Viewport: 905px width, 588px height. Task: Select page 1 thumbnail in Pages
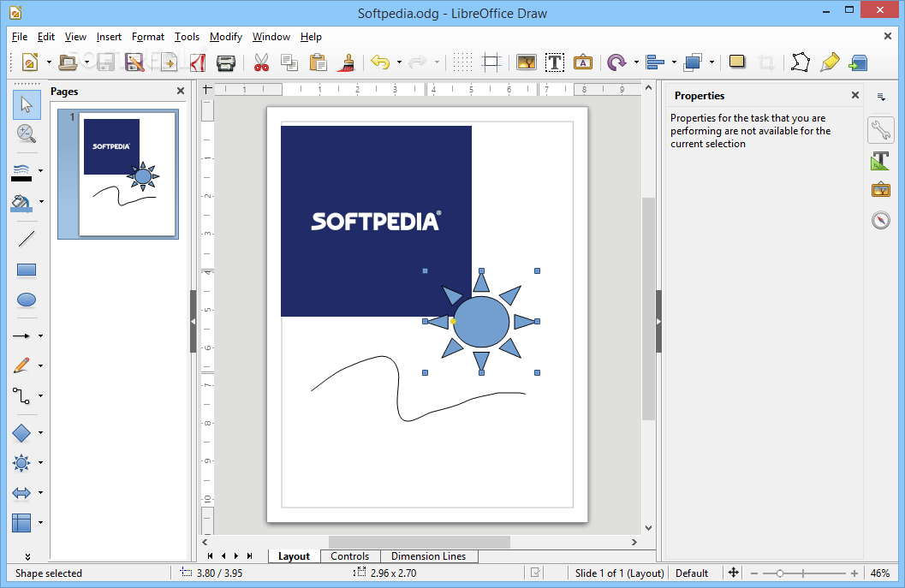(x=118, y=174)
